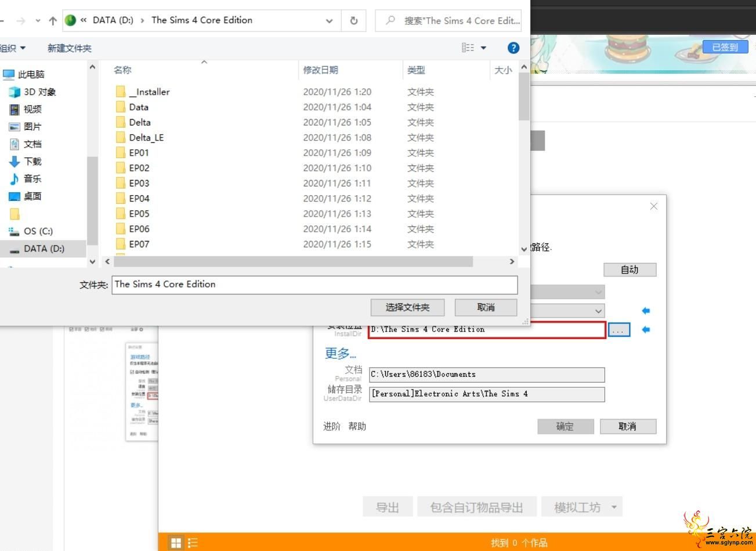Open the 组织 menu
This screenshot has width=756, height=551.
coord(13,48)
